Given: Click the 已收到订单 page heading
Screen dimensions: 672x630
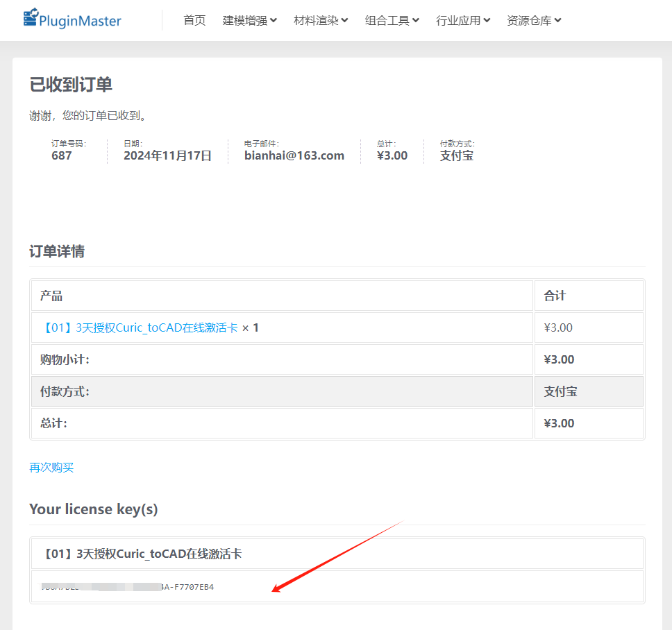Looking at the screenshot, I should pos(71,85).
